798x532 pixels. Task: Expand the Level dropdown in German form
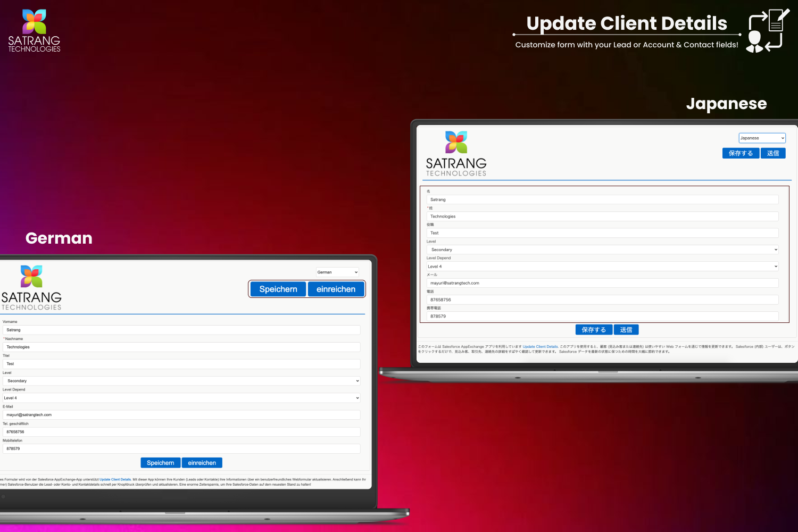181,381
